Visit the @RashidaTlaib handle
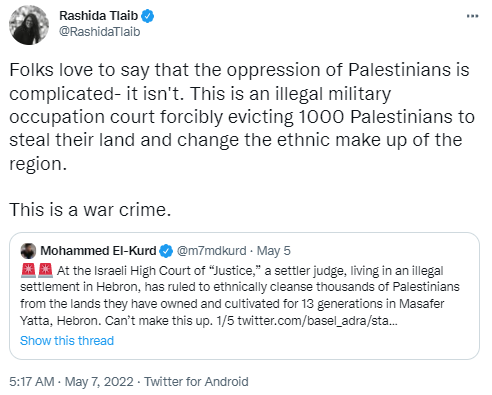 (99, 32)
